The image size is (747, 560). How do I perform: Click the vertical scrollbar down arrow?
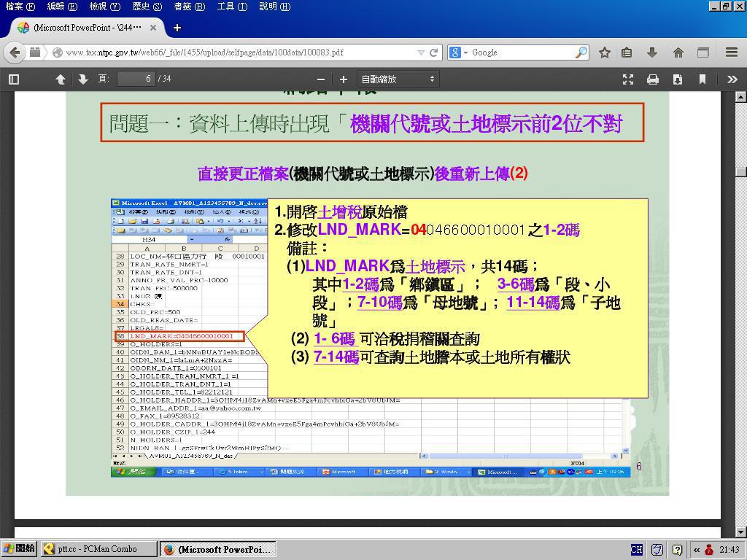(x=740, y=532)
